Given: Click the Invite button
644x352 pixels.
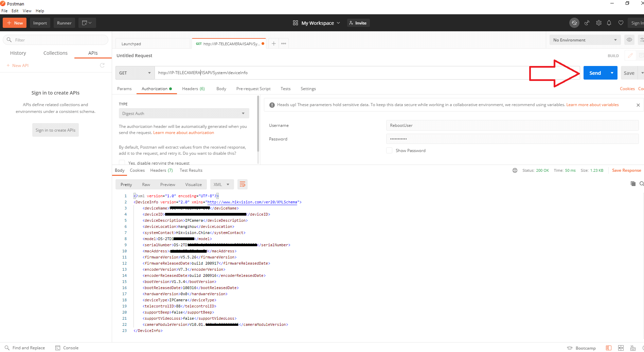Looking at the screenshot, I should (358, 23).
